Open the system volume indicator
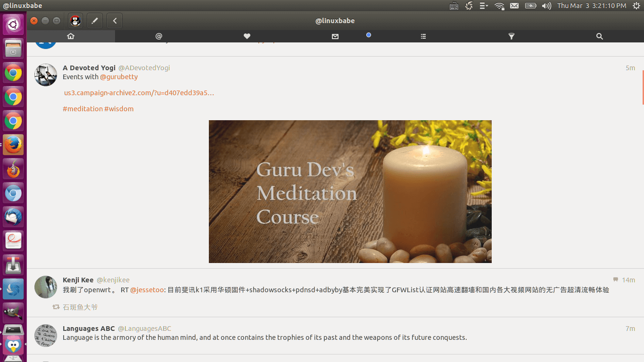The width and height of the screenshot is (644, 362). [546, 6]
